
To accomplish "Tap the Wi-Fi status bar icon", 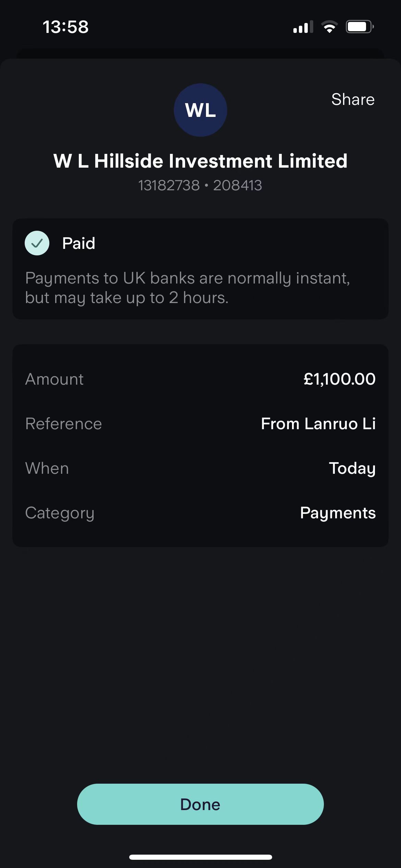I will click(x=329, y=27).
